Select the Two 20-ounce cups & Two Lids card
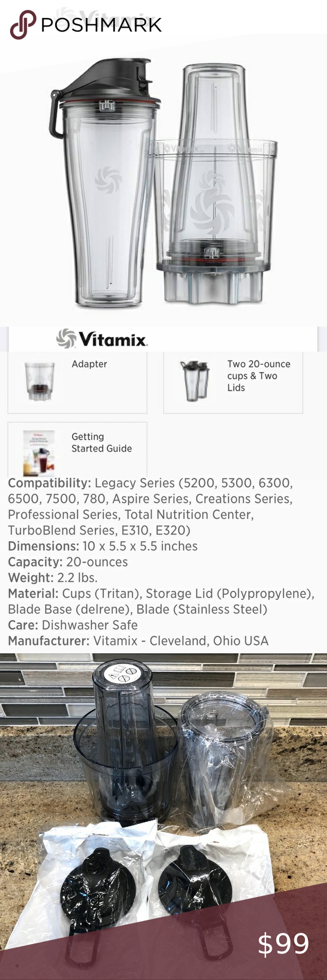This screenshot has height=980, width=327. click(x=233, y=382)
